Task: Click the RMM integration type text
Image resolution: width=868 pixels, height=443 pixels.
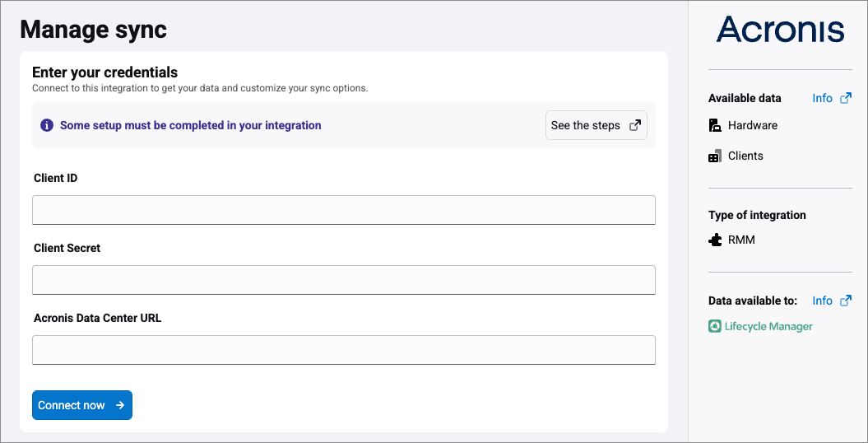Action: pos(741,240)
